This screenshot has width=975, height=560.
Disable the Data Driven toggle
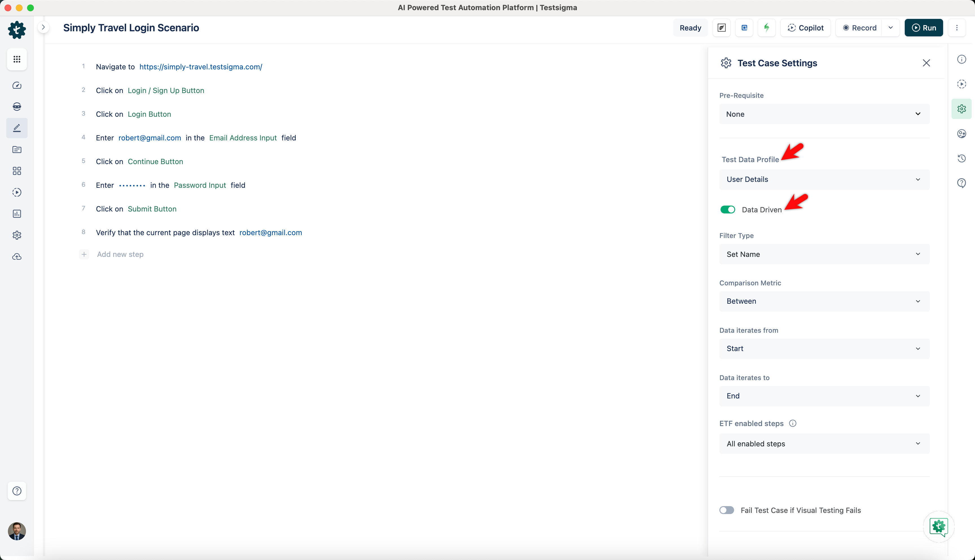(x=727, y=210)
